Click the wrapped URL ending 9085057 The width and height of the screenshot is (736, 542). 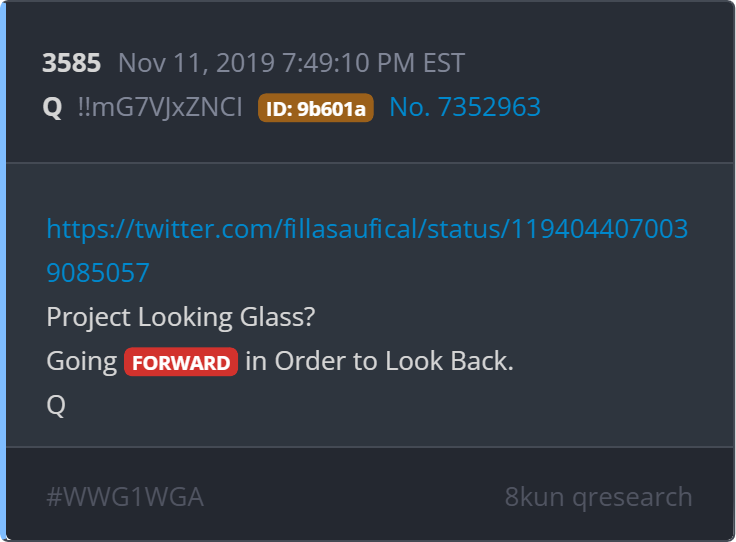tap(98, 273)
